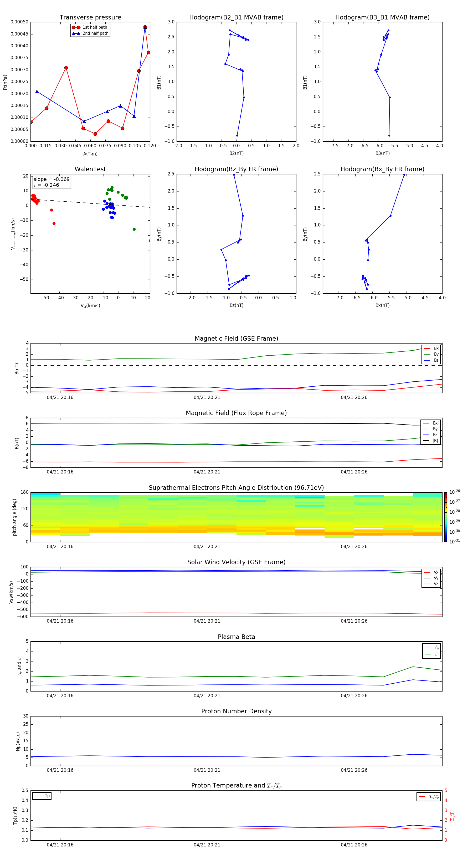Select the Tp legend entry

tap(42, 796)
